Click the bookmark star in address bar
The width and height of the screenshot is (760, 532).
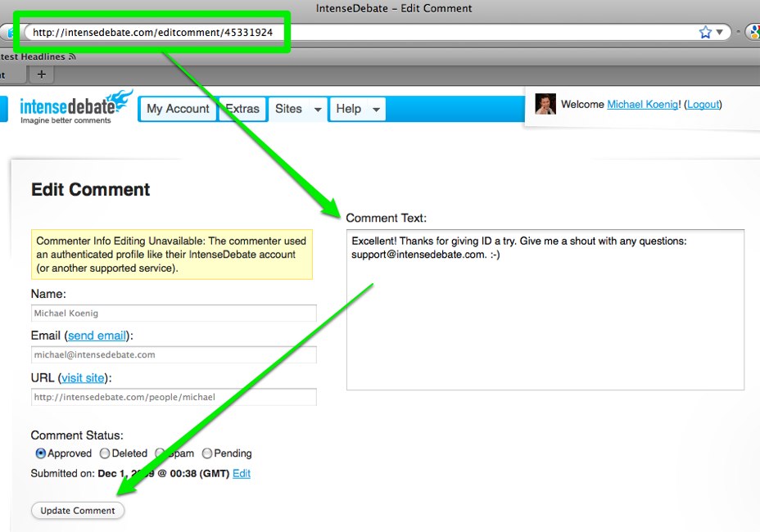pyautogui.click(x=705, y=32)
